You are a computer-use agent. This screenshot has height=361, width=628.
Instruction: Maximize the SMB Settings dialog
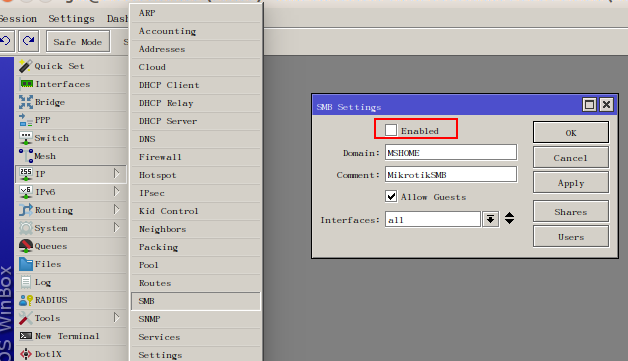click(589, 105)
